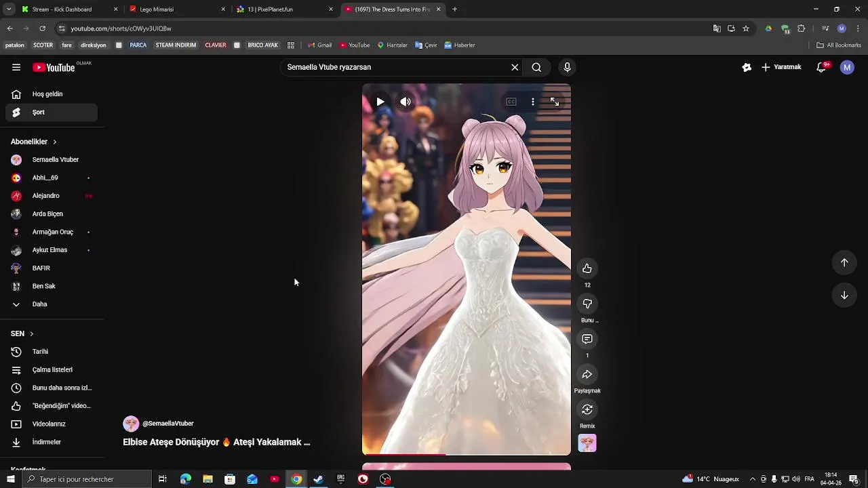Open All Bookmarks folder
The width and height of the screenshot is (868, 488).
839,45
